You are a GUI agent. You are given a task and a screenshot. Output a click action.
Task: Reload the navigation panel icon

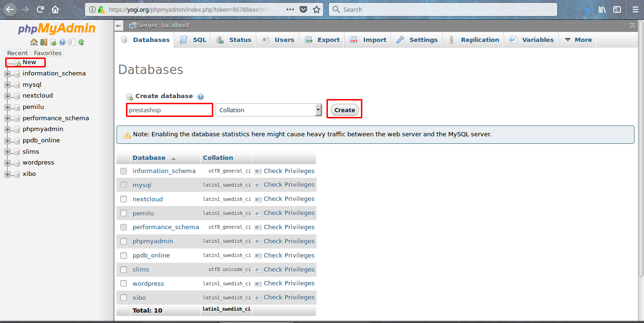pos(81,42)
